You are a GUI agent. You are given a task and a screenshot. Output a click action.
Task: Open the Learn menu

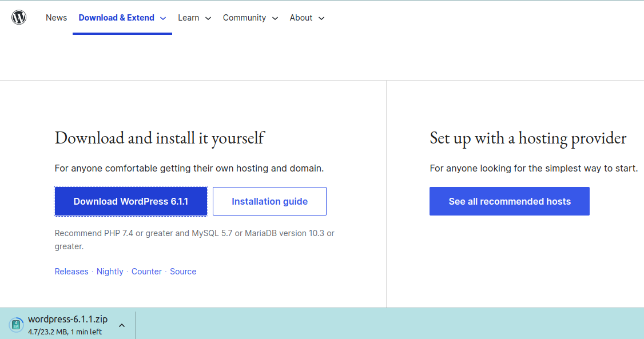point(189,18)
